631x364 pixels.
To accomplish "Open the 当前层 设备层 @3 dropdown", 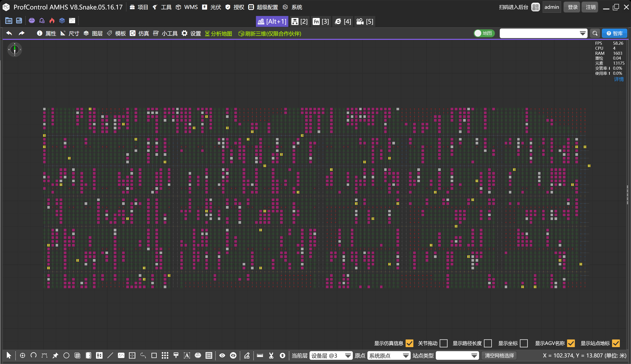I will pos(331,355).
